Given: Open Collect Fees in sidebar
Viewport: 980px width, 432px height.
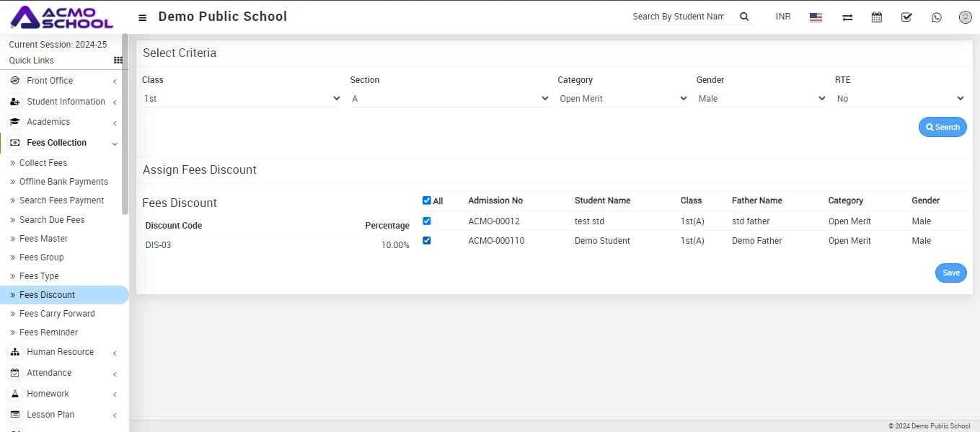Looking at the screenshot, I should 43,163.
